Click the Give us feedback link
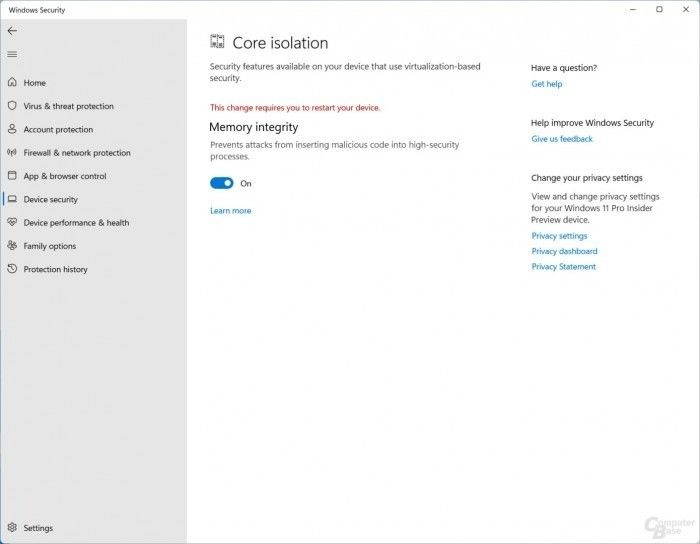Image resolution: width=700 pixels, height=544 pixels. coord(562,139)
